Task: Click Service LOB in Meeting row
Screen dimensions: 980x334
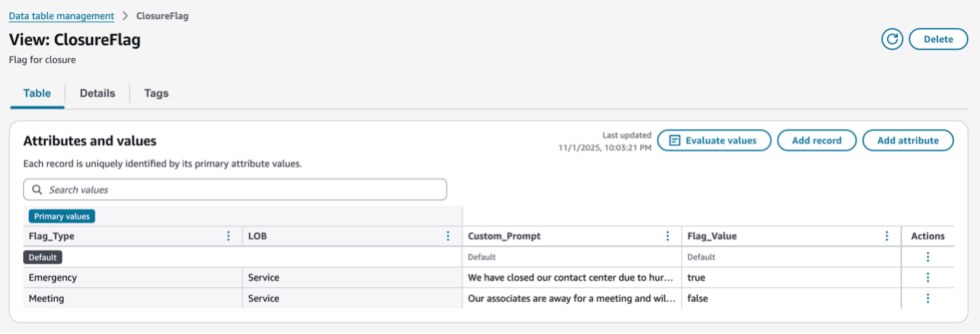Action: [352, 298]
